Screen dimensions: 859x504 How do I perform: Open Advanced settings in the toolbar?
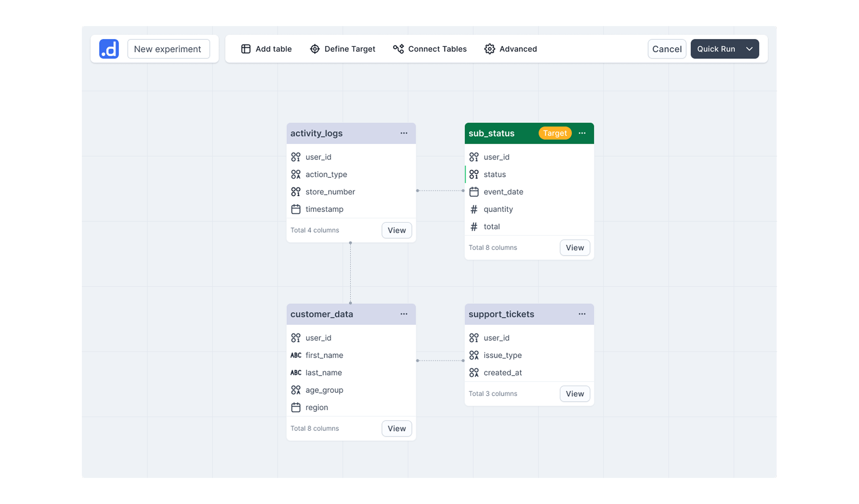511,49
